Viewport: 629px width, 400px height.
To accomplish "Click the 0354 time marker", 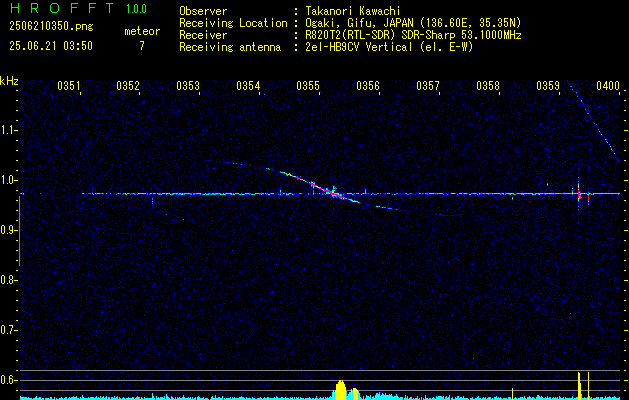I will point(248,85).
